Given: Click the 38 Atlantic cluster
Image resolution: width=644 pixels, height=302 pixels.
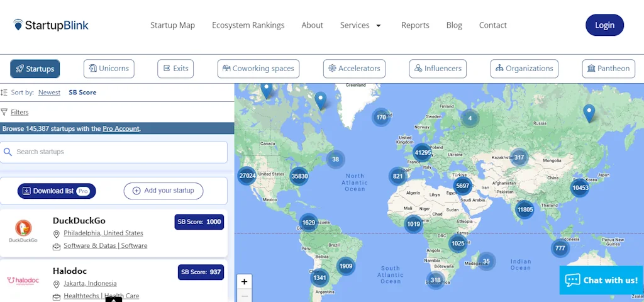Looking at the screenshot, I should 336,159.
